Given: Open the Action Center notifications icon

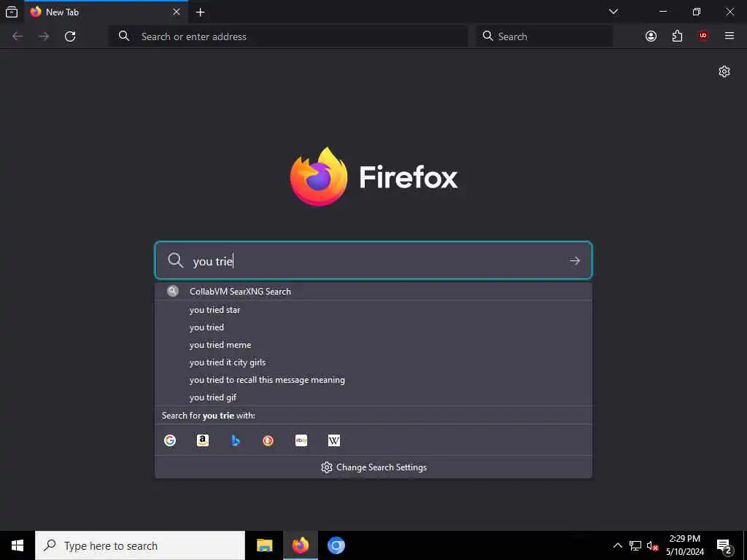Looking at the screenshot, I should click(724, 546).
